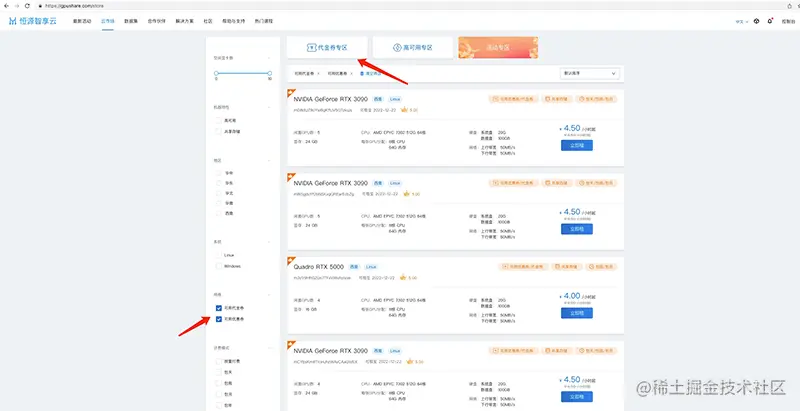Open the 帮助与支持 nav item
800x411 pixels.
pos(233,21)
